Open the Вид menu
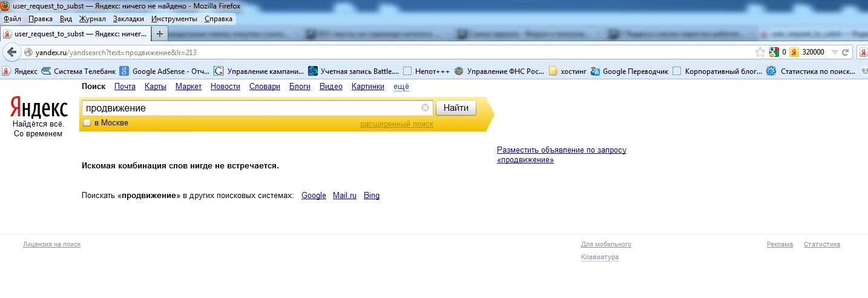The image size is (868, 298). pos(66,19)
